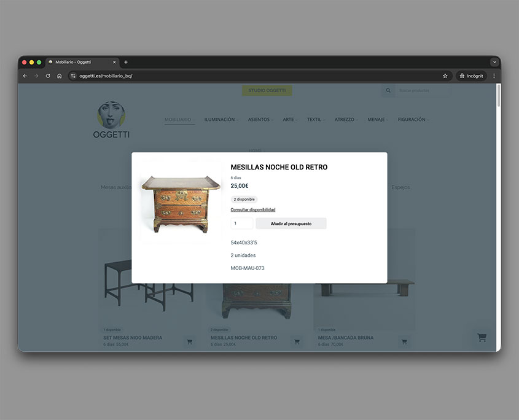
Task: Click the site search magnifier icon
Action: pos(388,91)
